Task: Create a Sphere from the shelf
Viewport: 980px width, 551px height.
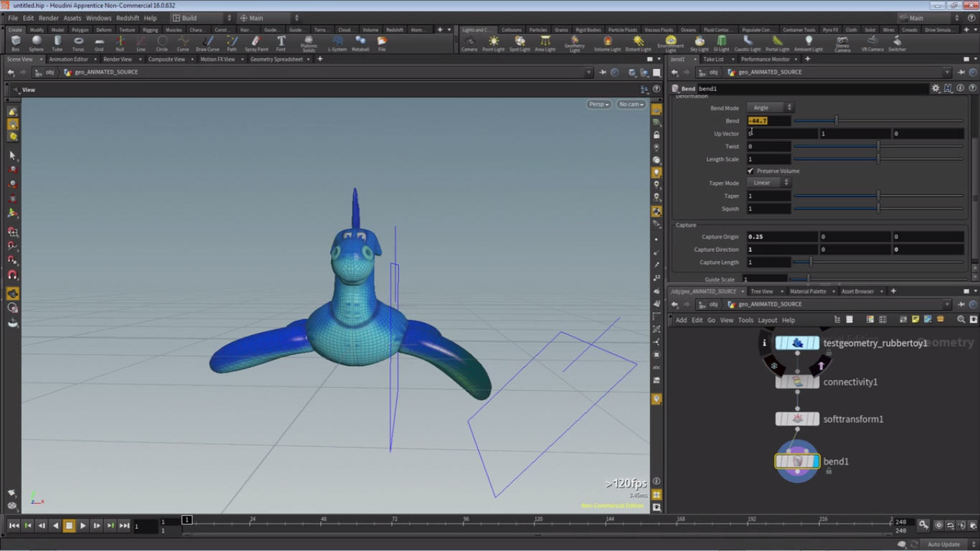Action: pyautogui.click(x=36, y=43)
